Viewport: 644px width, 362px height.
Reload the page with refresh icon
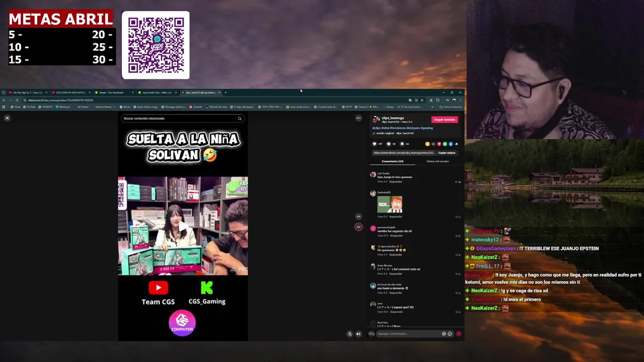(17, 100)
